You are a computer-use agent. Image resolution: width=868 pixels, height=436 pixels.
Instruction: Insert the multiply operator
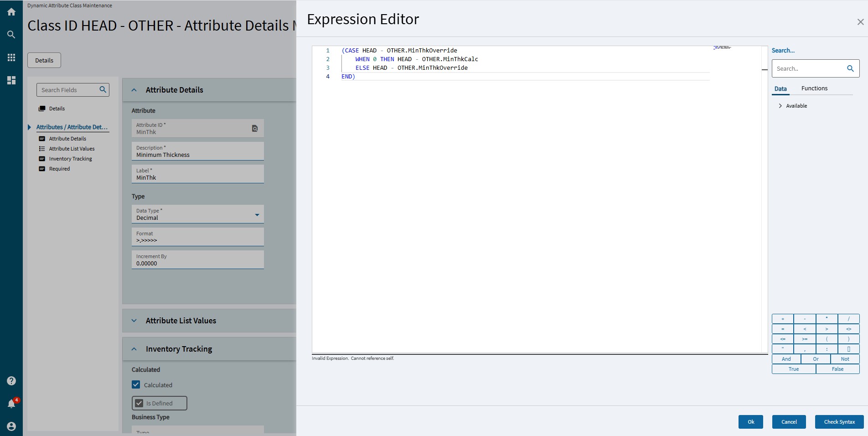click(827, 319)
